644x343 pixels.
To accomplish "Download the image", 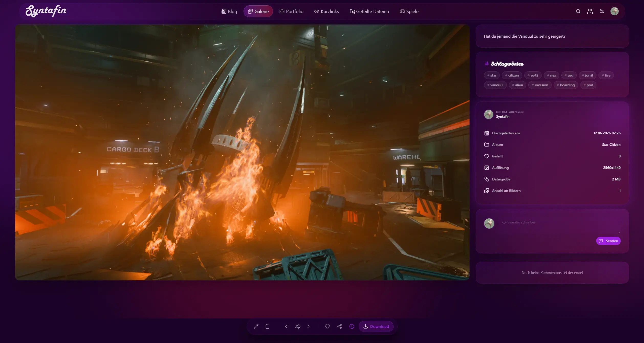I will (x=376, y=326).
